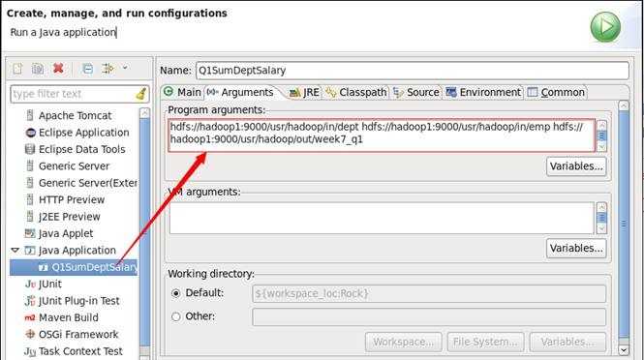
Task: Create a new launch configuration
Action: [17, 69]
